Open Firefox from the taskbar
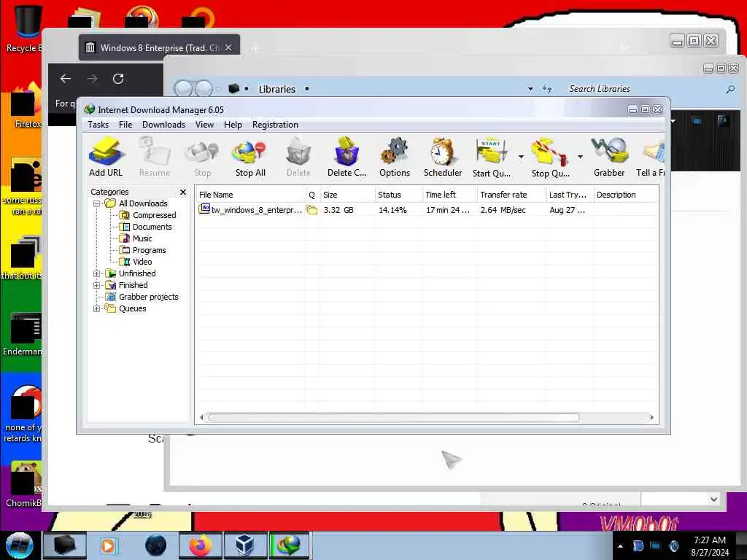This screenshot has width=747, height=560. pos(201,545)
